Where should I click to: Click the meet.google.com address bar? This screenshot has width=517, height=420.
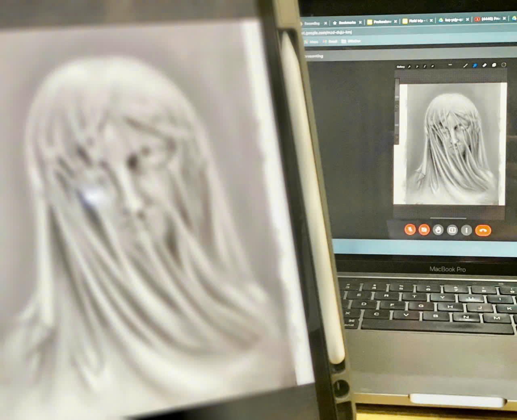pyautogui.click(x=408, y=31)
